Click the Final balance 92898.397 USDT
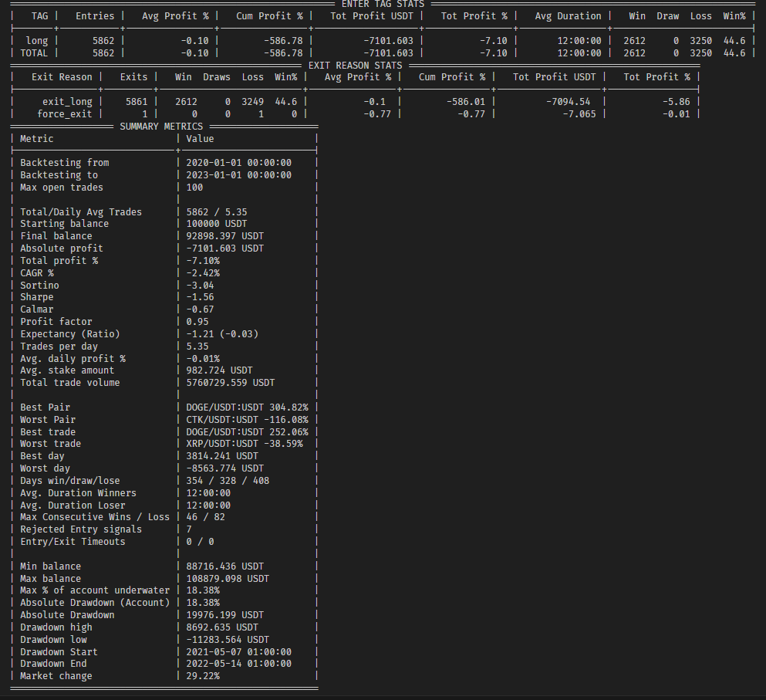 [224, 236]
